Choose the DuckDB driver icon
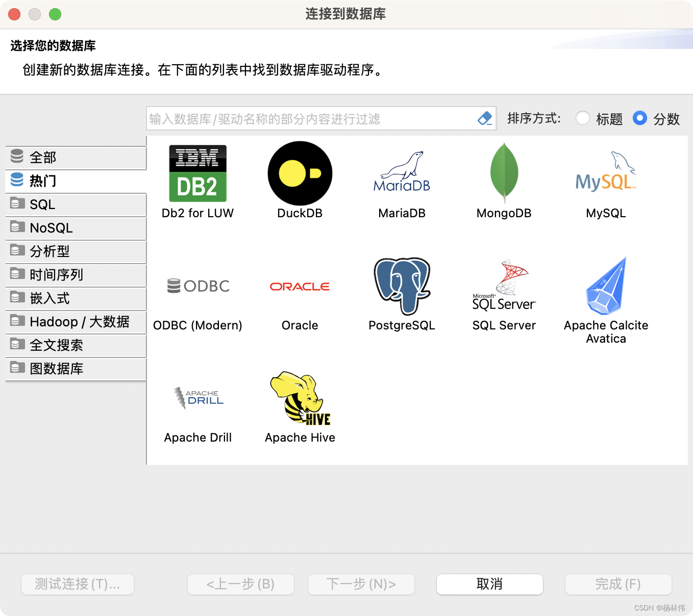 (x=300, y=173)
